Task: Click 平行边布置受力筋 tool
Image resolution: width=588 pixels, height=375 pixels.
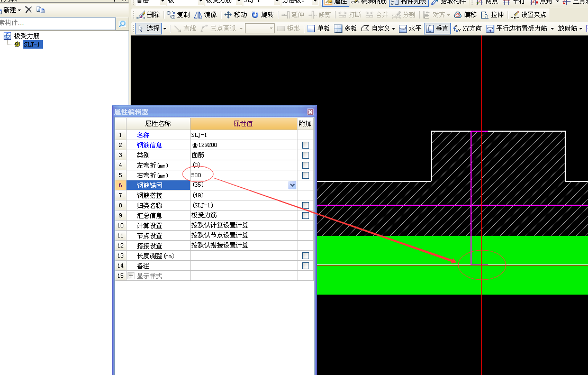Action: point(517,29)
